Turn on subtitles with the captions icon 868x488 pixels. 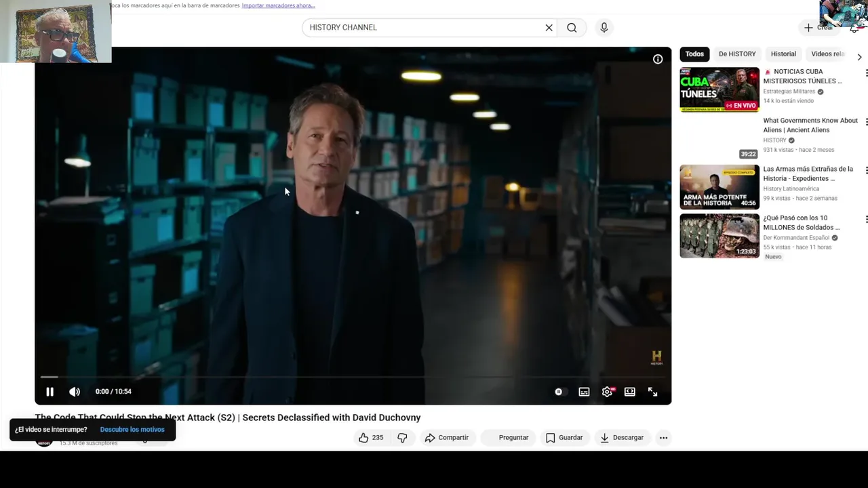pos(584,392)
